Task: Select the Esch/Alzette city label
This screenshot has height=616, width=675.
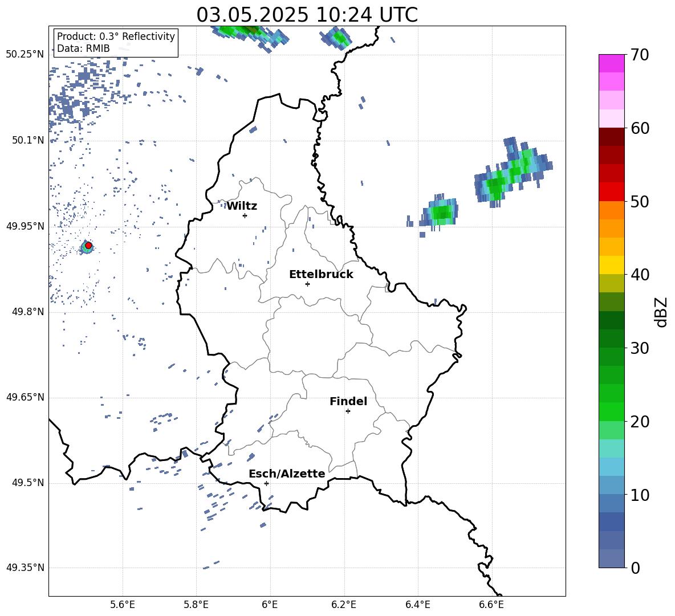Action: click(x=287, y=474)
